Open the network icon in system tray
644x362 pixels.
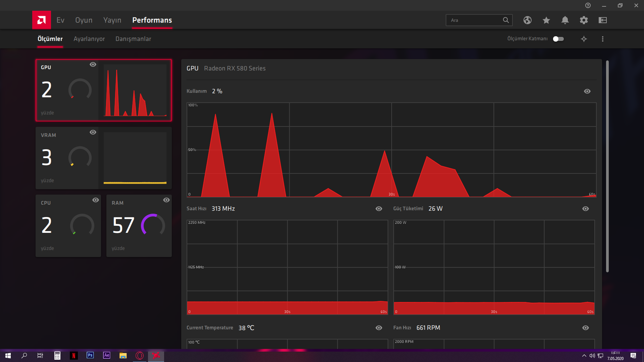[x=600, y=356]
